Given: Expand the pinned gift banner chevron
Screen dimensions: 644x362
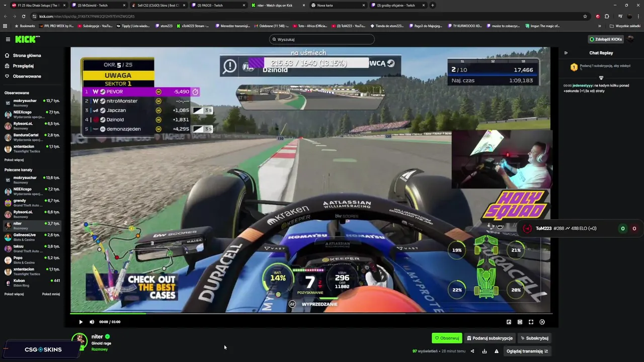Looking at the screenshot, I should (x=601, y=78).
